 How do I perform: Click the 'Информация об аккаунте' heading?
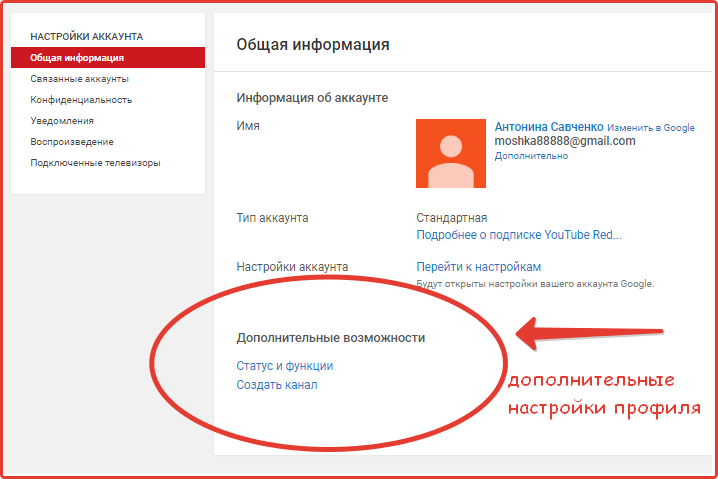pos(312,98)
